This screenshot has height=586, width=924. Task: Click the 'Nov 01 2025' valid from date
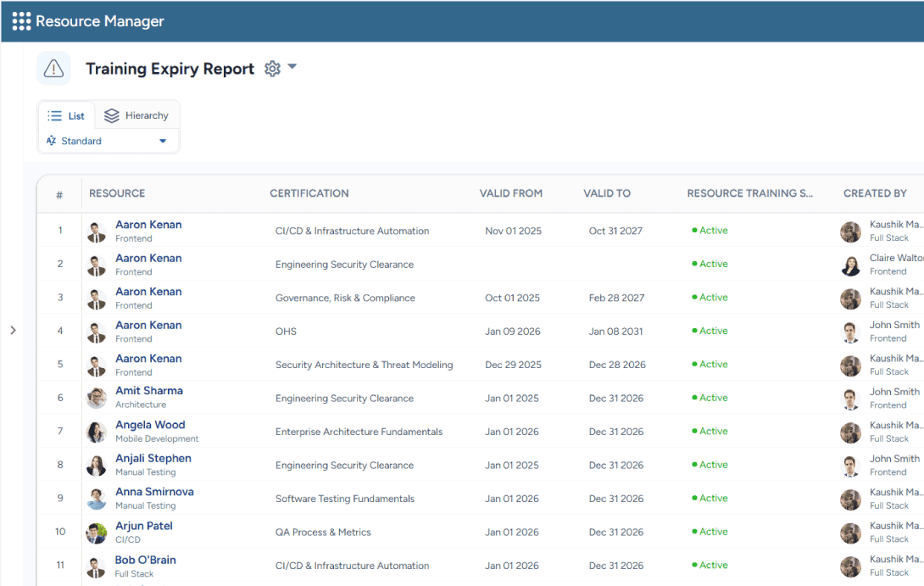click(x=513, y=232)
